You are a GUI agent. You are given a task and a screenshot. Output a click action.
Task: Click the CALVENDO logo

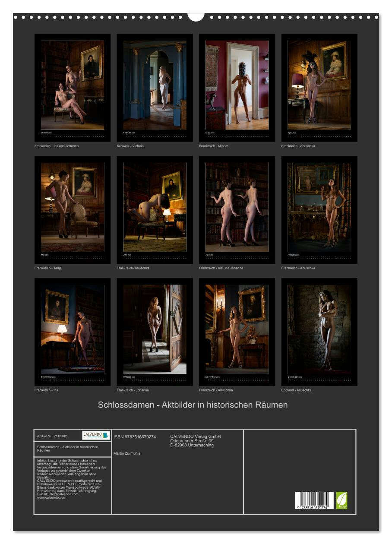click(x=96, y=435)
